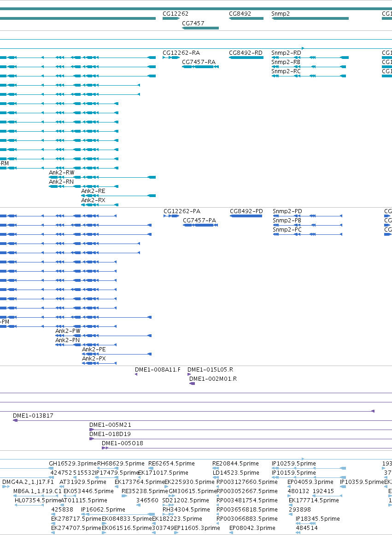Click protein label Ank2-PX
Viewport: 392px width, 535px height.
point(94,359)
